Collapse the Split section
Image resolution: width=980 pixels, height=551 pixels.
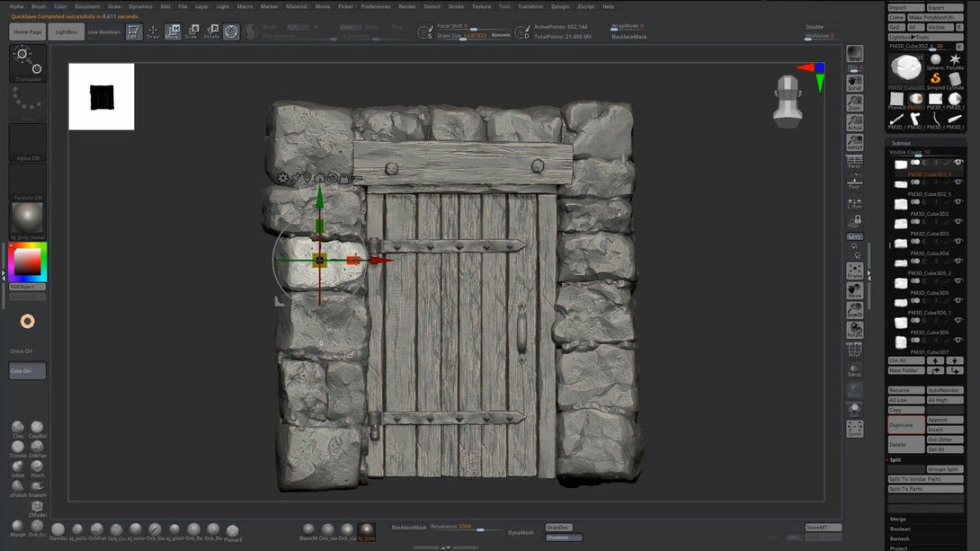[x=895, y=460]
